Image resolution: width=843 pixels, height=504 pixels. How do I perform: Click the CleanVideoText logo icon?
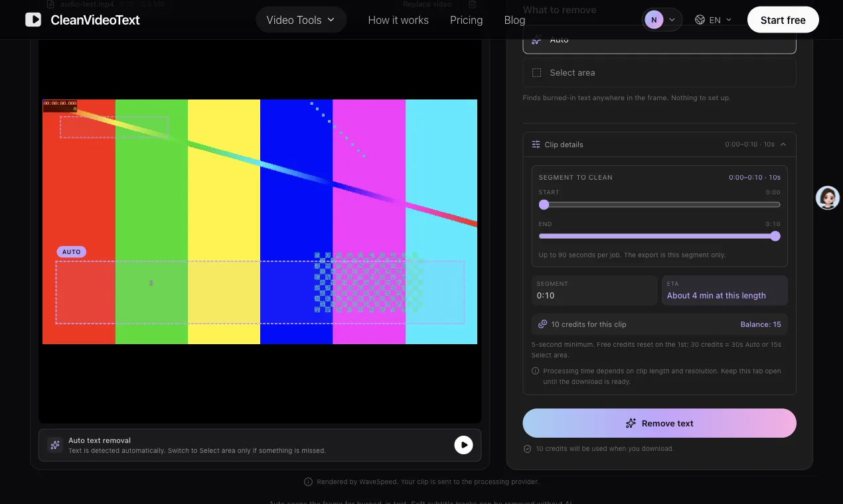(x=33, y=20)
